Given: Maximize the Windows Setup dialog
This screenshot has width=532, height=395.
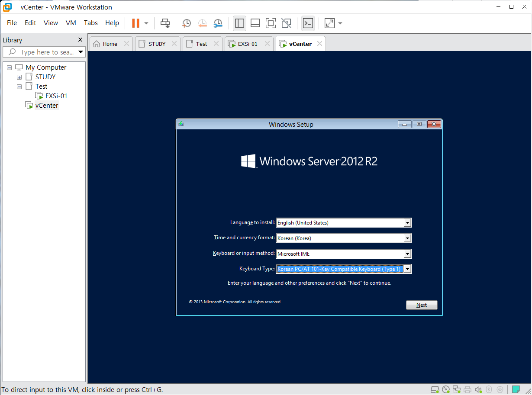Looking at the screenshot, I should tap(419, 124).
